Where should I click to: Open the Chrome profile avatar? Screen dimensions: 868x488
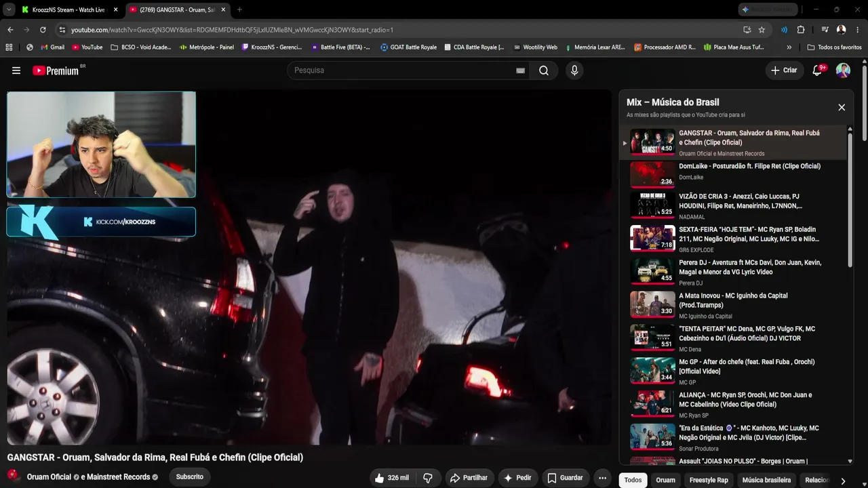coord(841,30)
